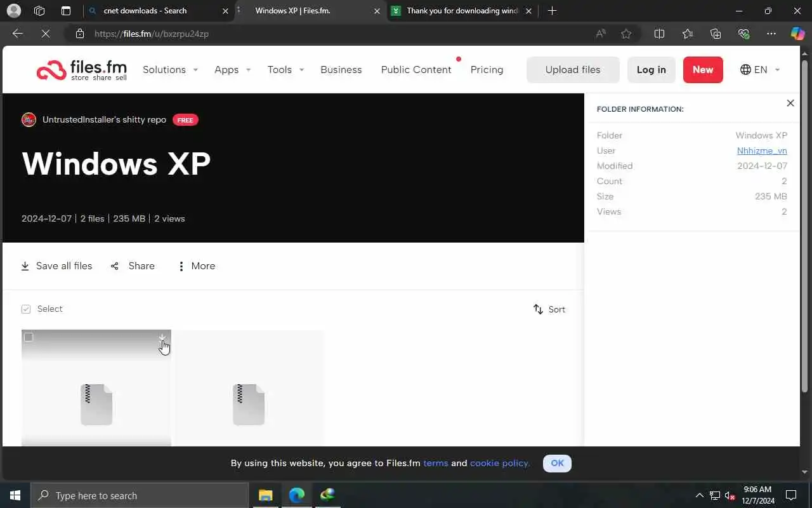
Task: Close the cnet downloads Search tab
Action: click(x=225, y=11)
